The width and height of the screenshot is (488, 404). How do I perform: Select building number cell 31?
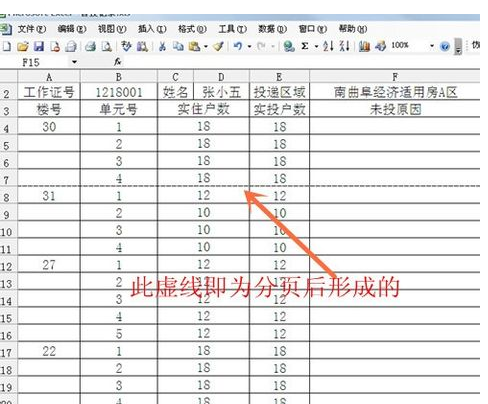click(49, 196)
